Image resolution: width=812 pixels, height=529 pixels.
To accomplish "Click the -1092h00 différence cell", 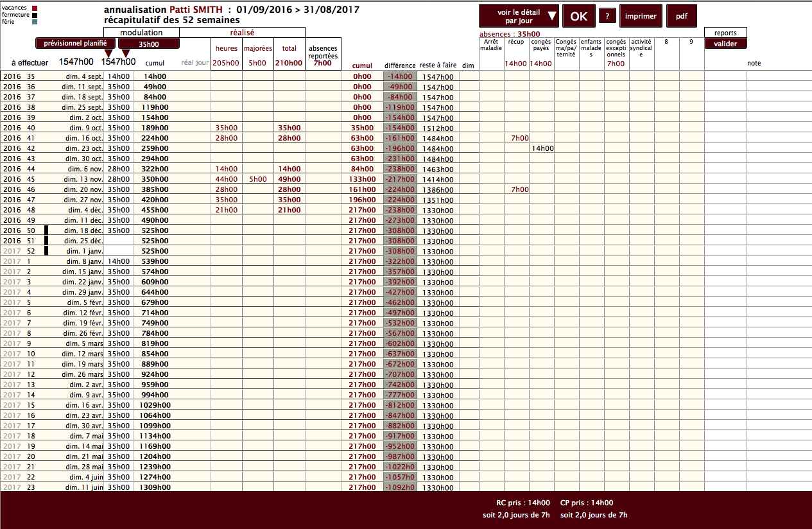I will pos(401,487).
